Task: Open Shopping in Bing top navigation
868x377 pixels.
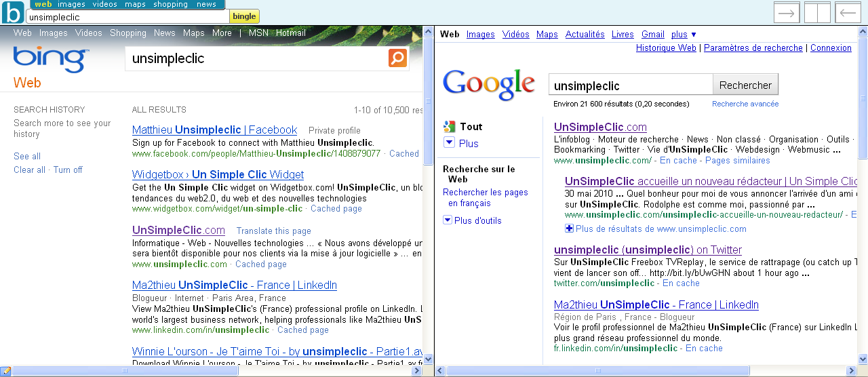Action: 128,33
